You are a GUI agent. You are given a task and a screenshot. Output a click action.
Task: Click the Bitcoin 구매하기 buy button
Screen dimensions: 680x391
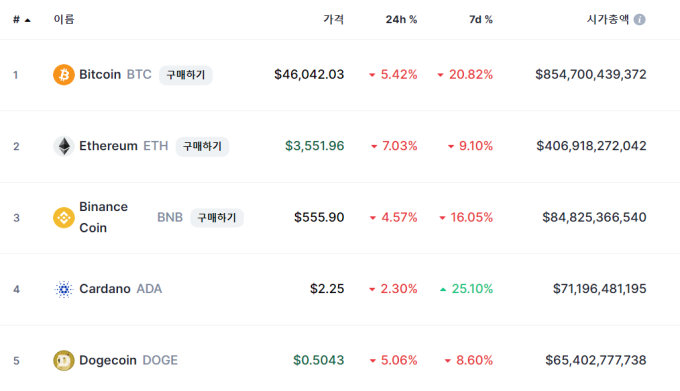pyautogui.click(x=186, y=75)
